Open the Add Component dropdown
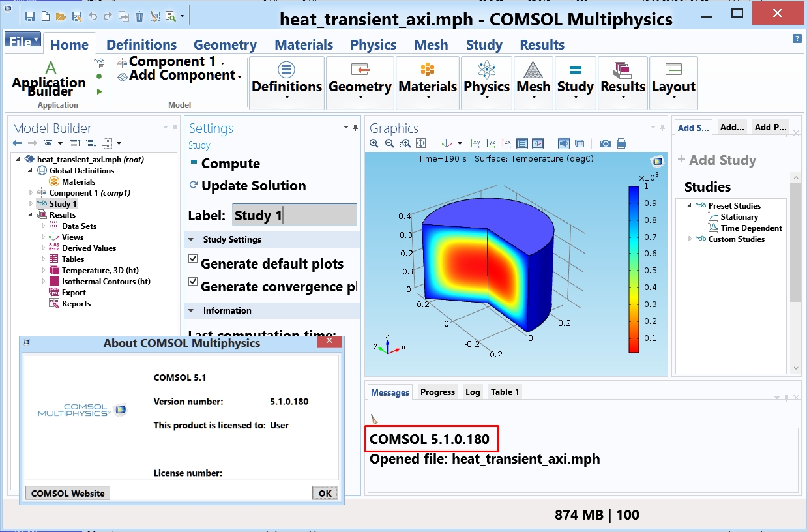Screen dimensions: 807x532 click(239, 76)
